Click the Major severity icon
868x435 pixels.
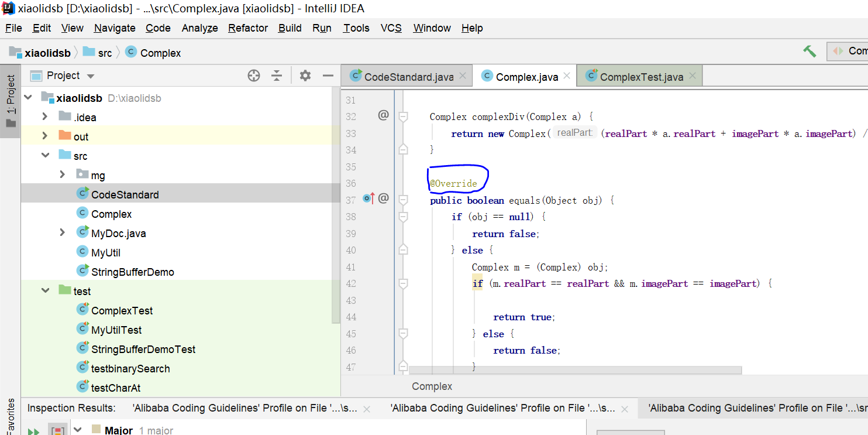point(96,430)
